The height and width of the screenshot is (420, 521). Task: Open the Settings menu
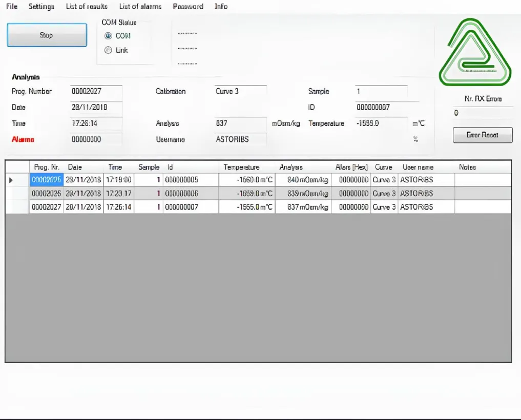click(41, 7)
